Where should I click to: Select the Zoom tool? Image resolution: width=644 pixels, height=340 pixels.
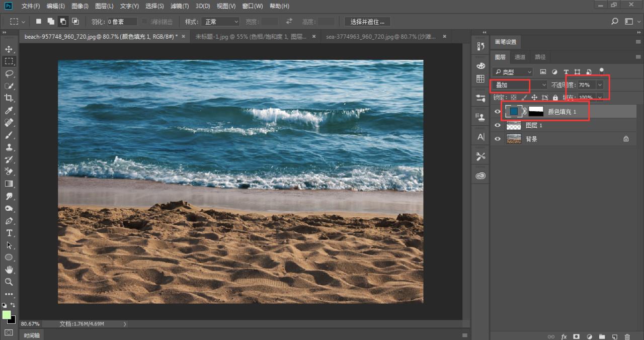coord(9,282)
